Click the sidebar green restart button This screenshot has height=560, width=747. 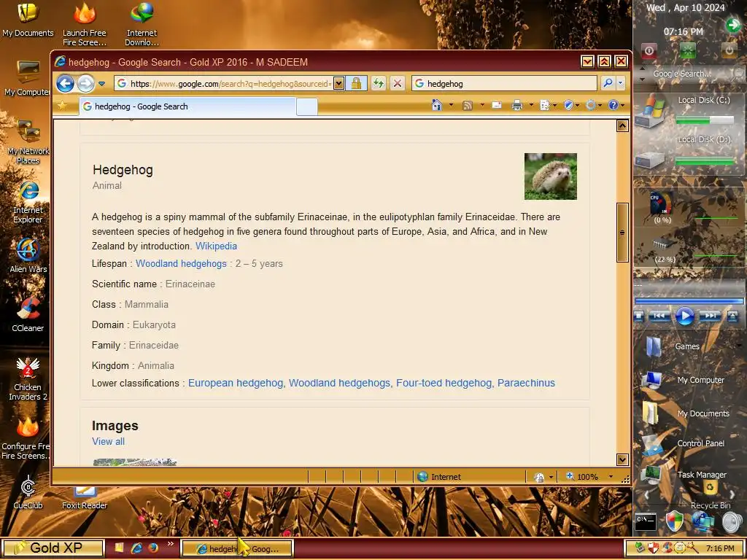point(687,50)
